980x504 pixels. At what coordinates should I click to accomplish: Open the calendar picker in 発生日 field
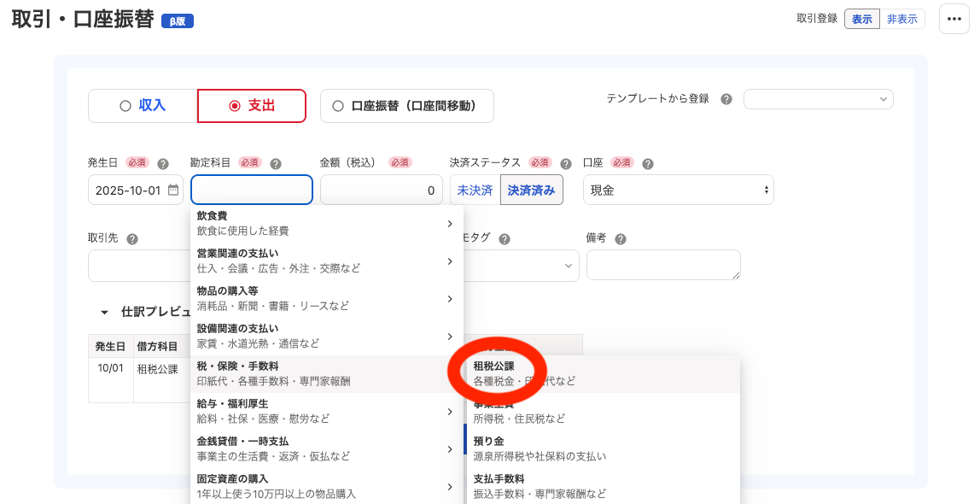click(174, 190)
